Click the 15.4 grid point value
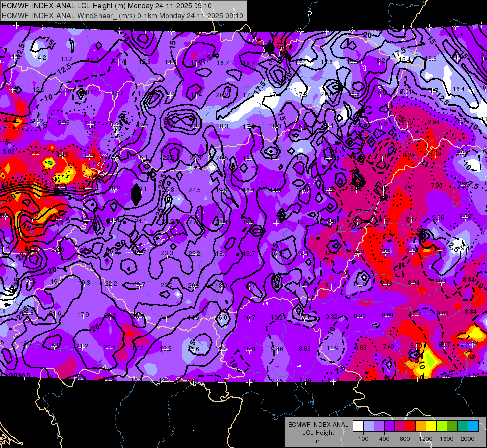 pyautogui.click(x=405, y=60)
